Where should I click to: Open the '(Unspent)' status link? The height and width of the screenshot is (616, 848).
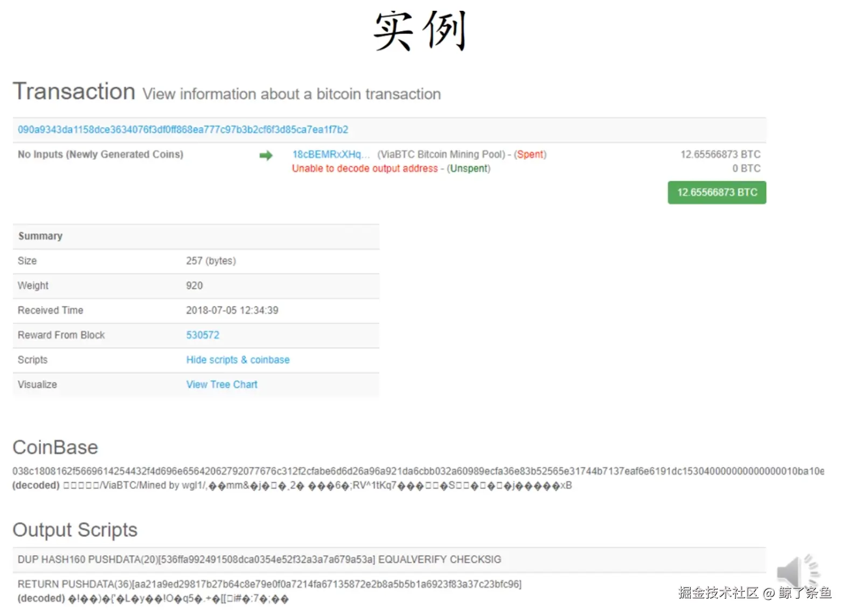(469, 169)
